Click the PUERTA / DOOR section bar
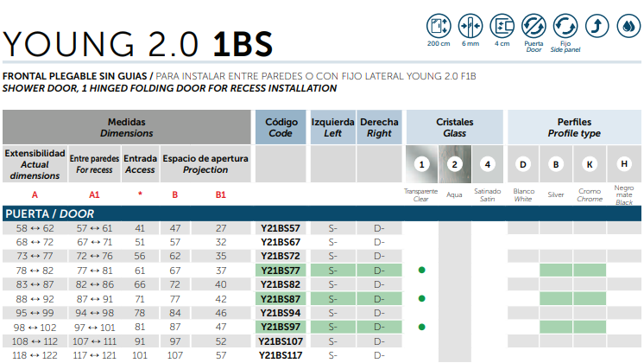Viewport: 644px width, 363px height. click(x=322, y=213)
